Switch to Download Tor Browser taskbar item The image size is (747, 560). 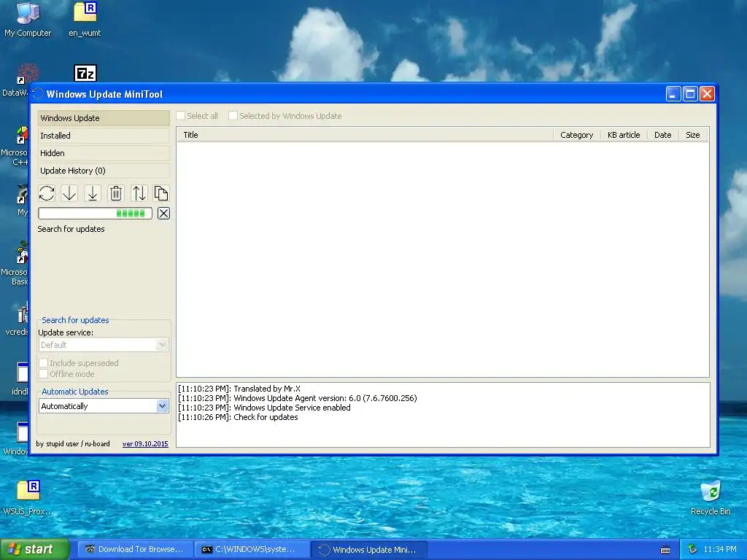point(135,550)
